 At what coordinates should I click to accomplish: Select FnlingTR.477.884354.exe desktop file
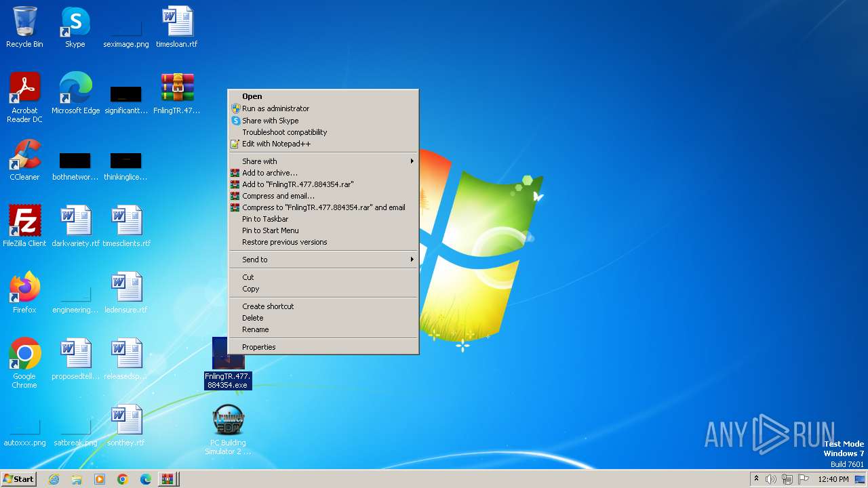[x=228, y=363]
